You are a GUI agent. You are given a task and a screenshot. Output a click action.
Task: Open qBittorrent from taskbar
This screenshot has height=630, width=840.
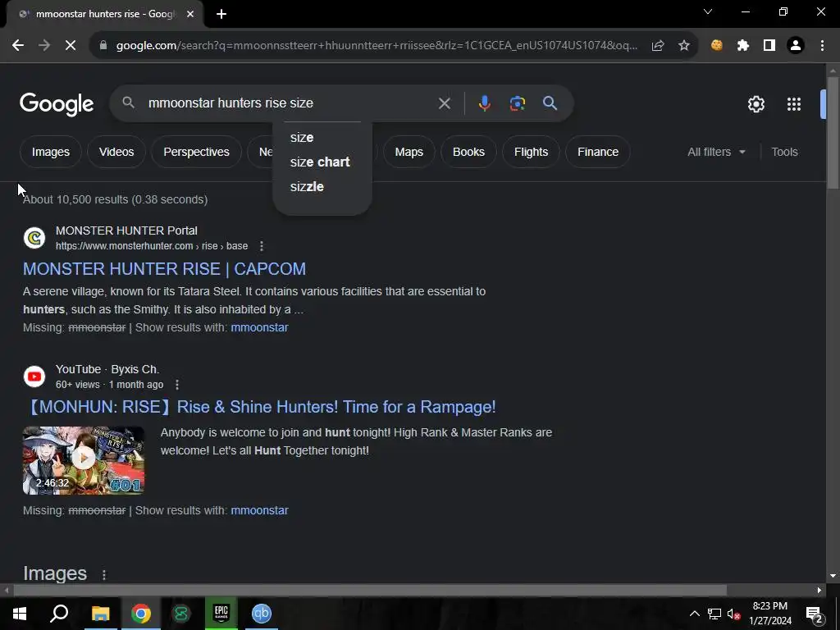pos(262,614)
